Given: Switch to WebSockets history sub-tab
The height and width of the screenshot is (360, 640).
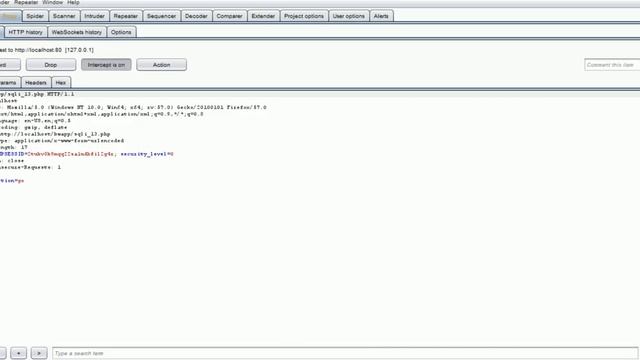Looking at the screenshot, I should pyautogui.click(x=77, y=32).
